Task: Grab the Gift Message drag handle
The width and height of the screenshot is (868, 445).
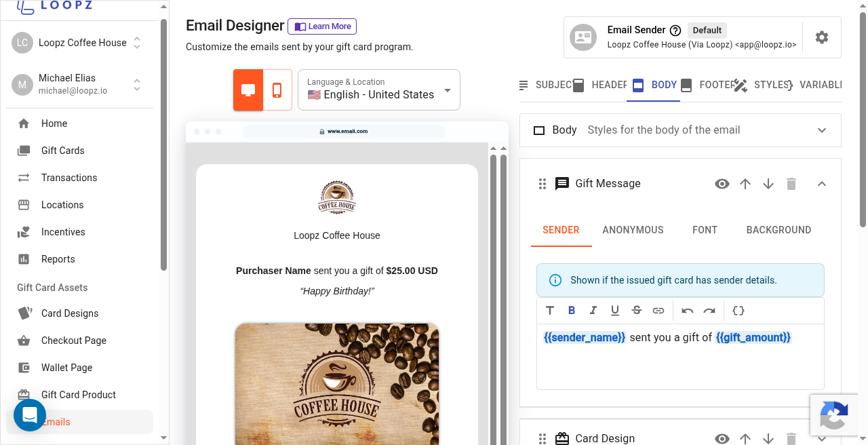Action: (x=542, y=184)
